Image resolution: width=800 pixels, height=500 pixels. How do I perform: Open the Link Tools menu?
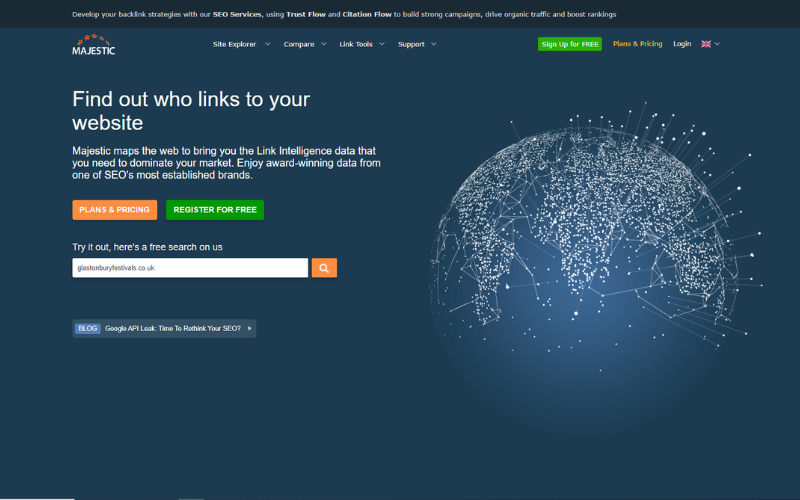[356, 44]
